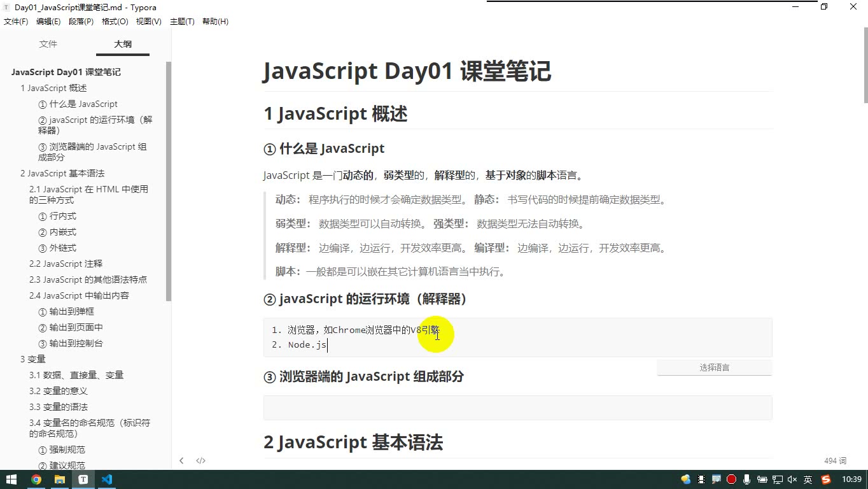
Task: Jump to outline item ① 什么是 JavaScript
Action: tap(78, 104)
